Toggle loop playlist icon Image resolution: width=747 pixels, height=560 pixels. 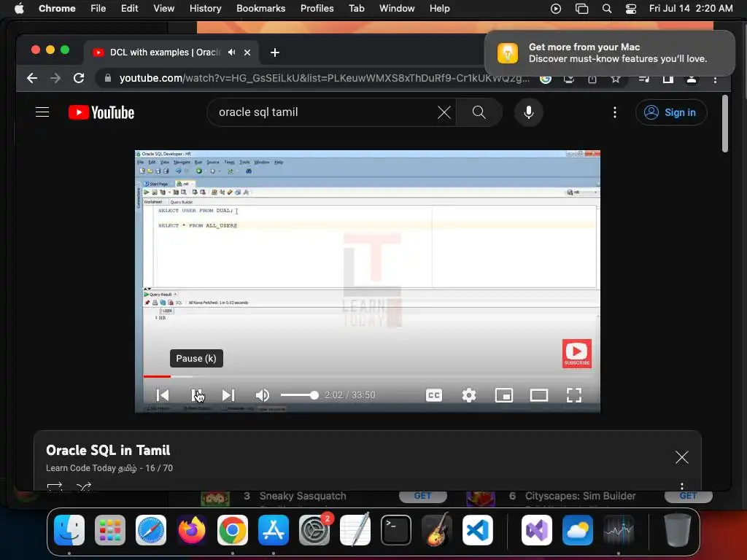coord(55,486)
